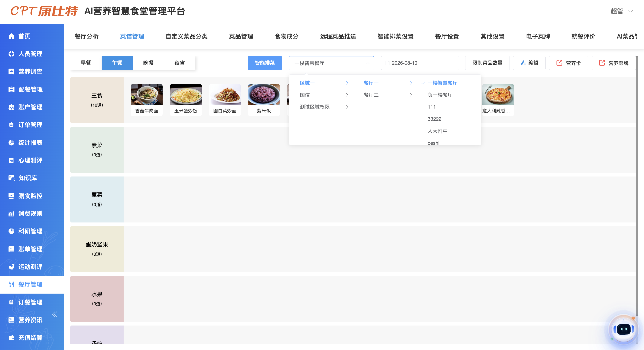Select the 夜宵 meal tab
Viewport: 644px width, 350px height.
click(179, 63)
